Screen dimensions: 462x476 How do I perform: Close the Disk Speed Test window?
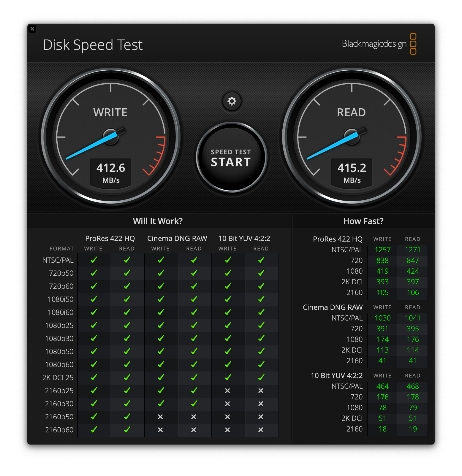click(32, 29)
